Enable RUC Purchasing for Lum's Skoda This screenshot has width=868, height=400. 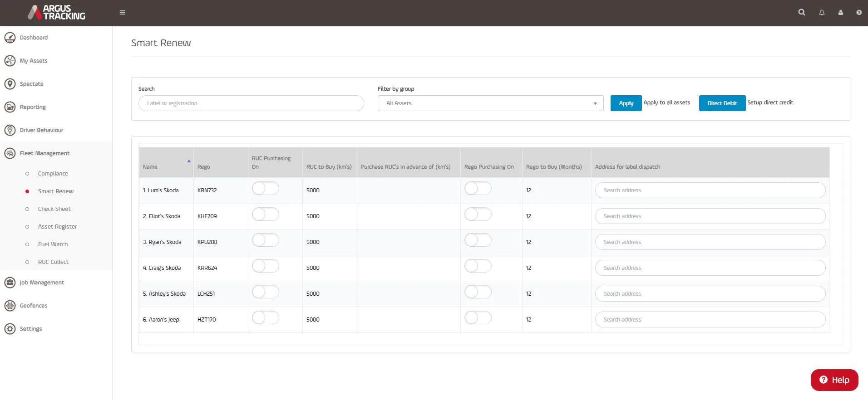(x=266, y=189)
